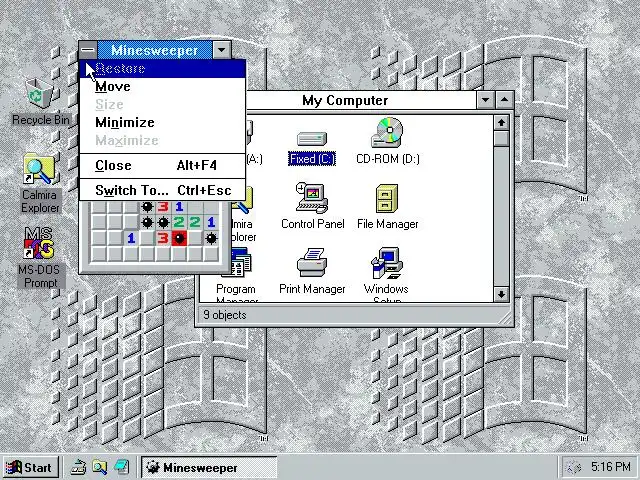Click the red 3 left of the red mine
Image resolution: width=640 pixels, height=480 pixels.
tap(163, 238)
